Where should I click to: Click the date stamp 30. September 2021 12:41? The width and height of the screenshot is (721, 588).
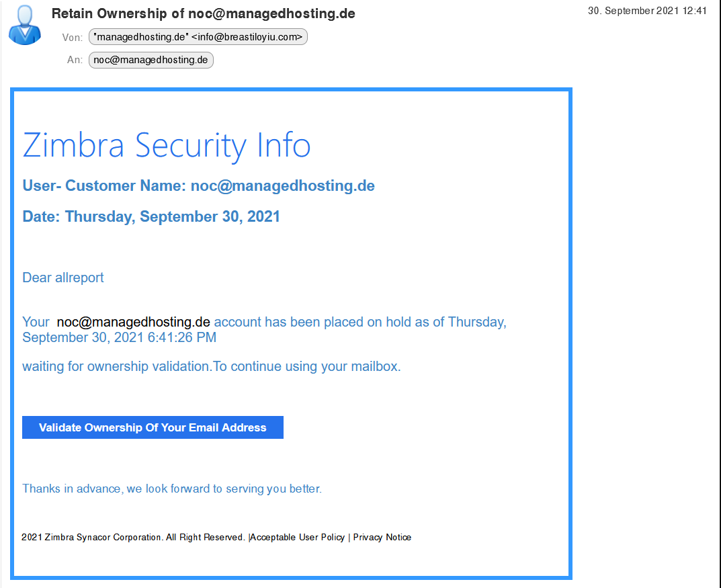pyautogui.click(x=647, y=11)
